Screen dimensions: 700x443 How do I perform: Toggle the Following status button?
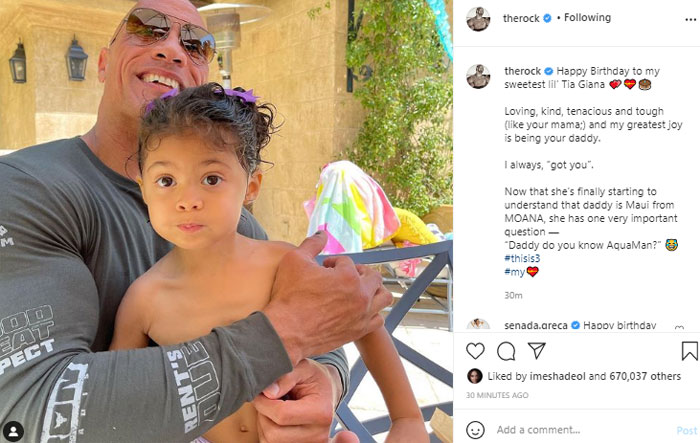[587, 17]
